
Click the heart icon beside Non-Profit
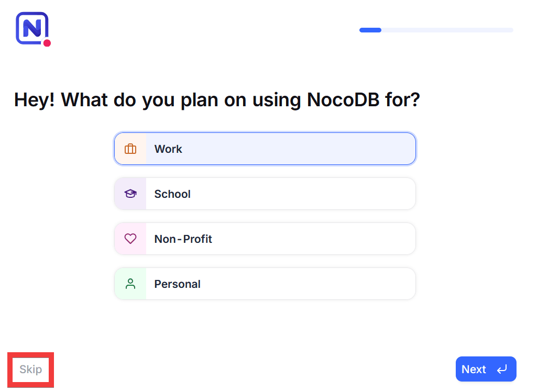130,239
